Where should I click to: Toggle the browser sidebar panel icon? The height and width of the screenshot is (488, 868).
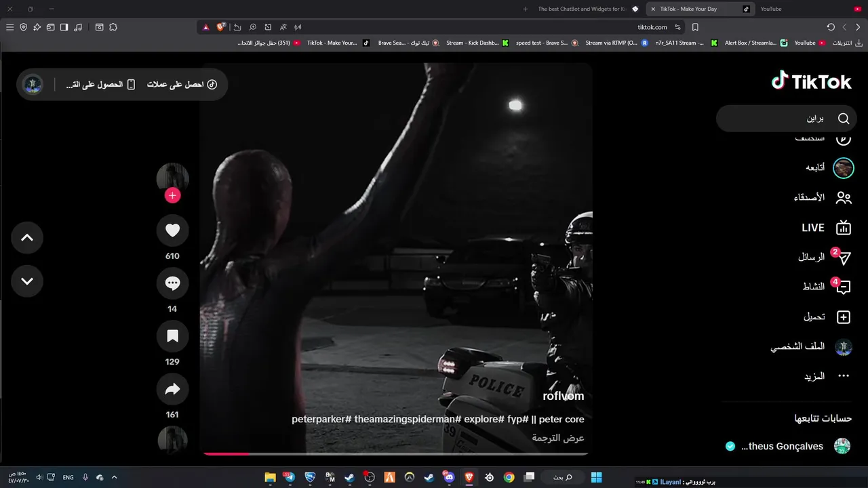pyautogui.click(x=64, y=27)
